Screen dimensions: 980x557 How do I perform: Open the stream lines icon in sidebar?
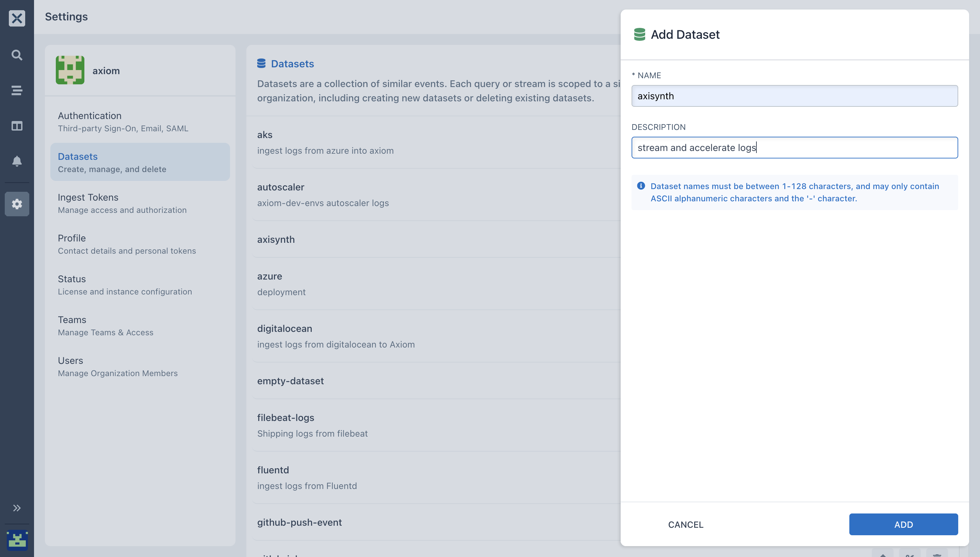pos(17,91)
